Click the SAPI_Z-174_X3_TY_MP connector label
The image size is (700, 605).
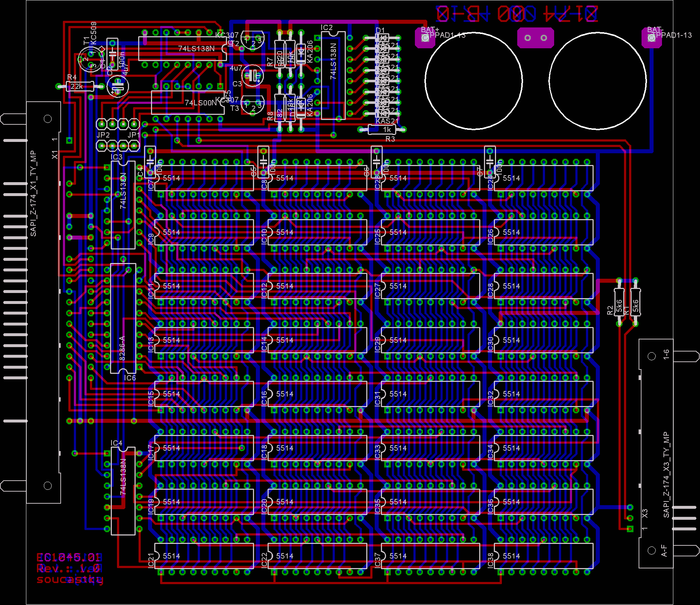[x=666, y=475]
